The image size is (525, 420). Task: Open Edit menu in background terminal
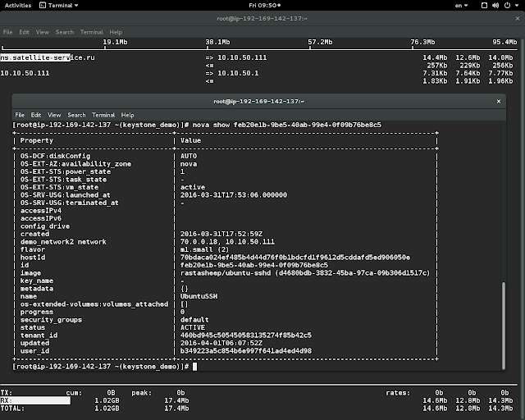coord(24,32)
